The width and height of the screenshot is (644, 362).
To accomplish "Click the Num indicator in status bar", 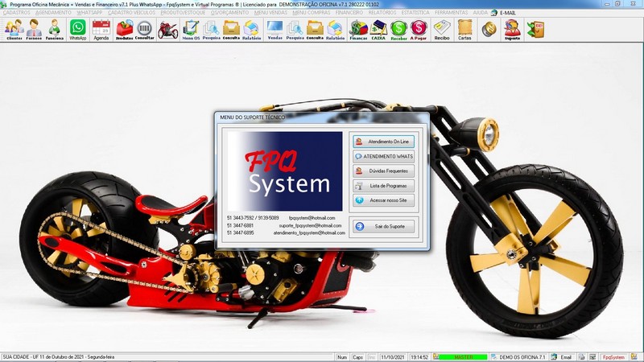I will click(342, 357).
